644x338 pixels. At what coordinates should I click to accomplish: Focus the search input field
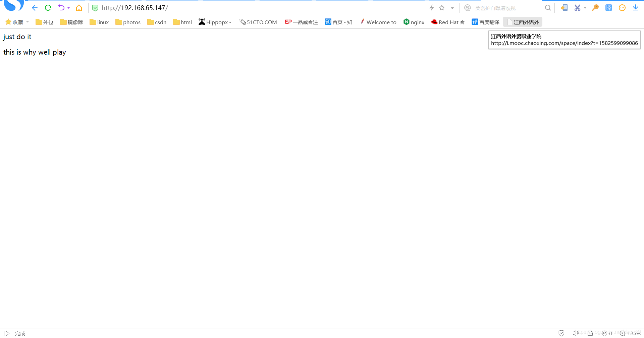point(507,8)
